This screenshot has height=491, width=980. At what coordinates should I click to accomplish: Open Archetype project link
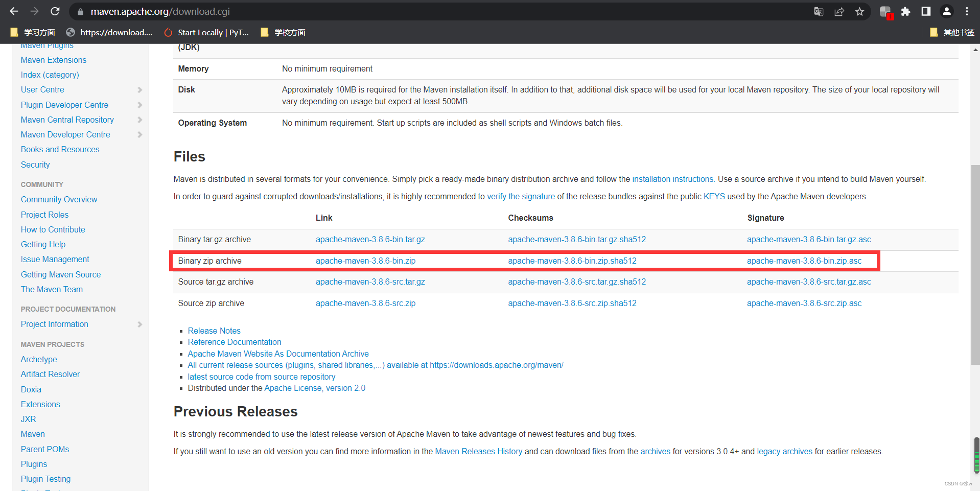point(39,359)
